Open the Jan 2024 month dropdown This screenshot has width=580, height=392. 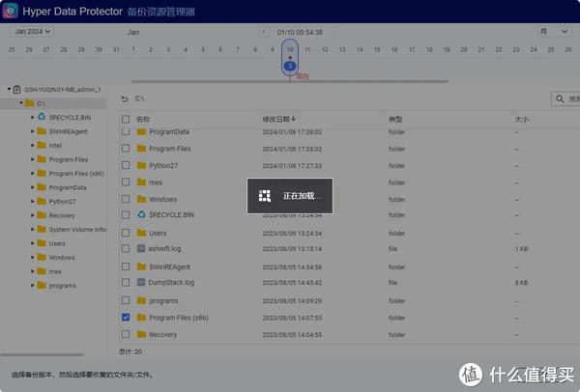(x=32, y=32)
